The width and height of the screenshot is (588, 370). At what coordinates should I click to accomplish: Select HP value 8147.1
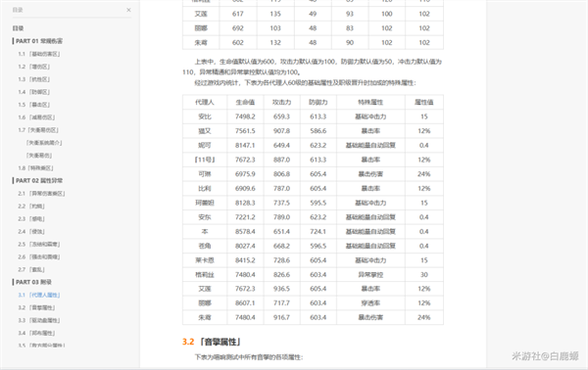(x=245, y=145)
